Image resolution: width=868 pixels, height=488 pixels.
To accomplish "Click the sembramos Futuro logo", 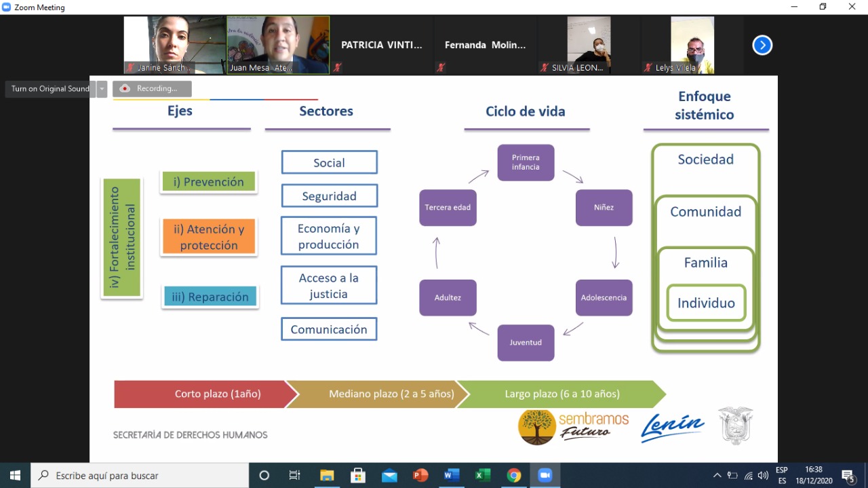I will coord(574,427).
